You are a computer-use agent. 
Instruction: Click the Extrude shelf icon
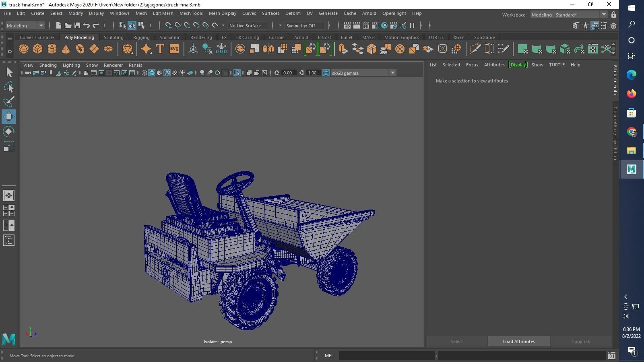[x=343, y=49]
